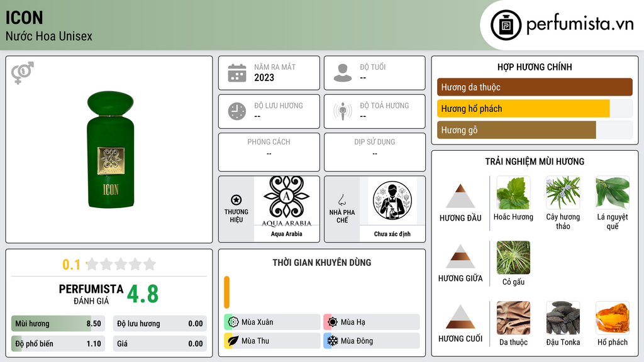Open the Hoắc Hương note image
Viewport: 644px width, 362px height.
(x=513, y=193)
